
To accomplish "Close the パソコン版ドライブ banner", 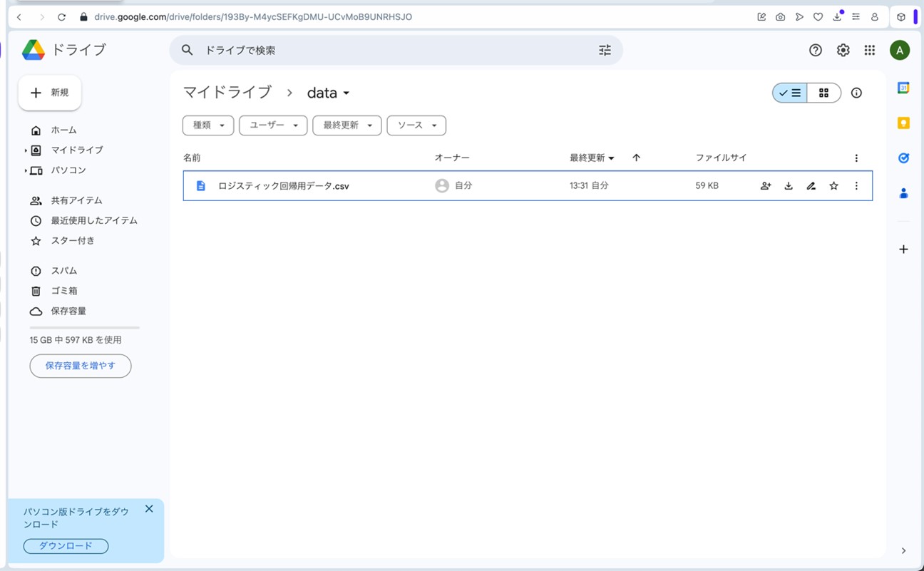I will [149, 509].
